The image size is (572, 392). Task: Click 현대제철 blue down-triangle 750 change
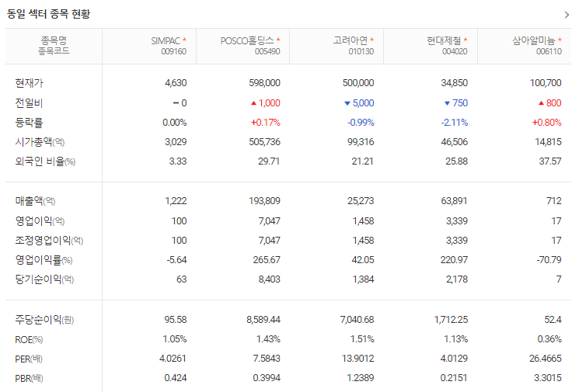(x=455, y=103)
